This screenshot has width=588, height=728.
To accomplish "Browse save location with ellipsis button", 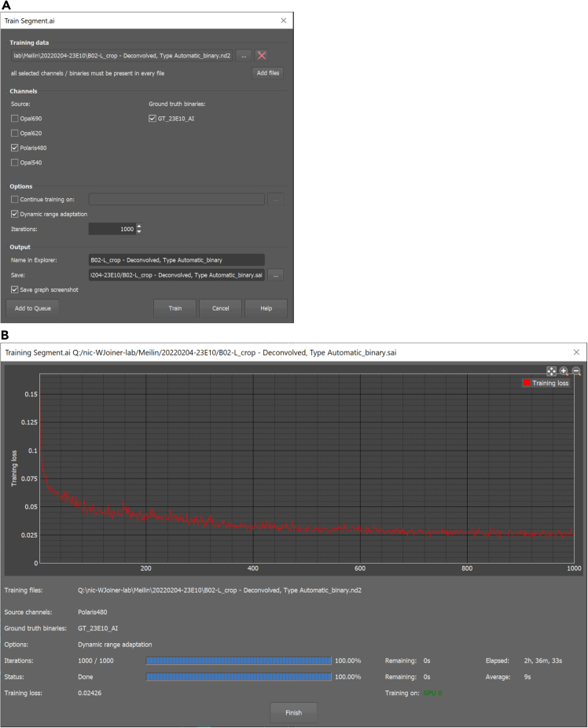I will pyautogui.click(x=276, y=275).
